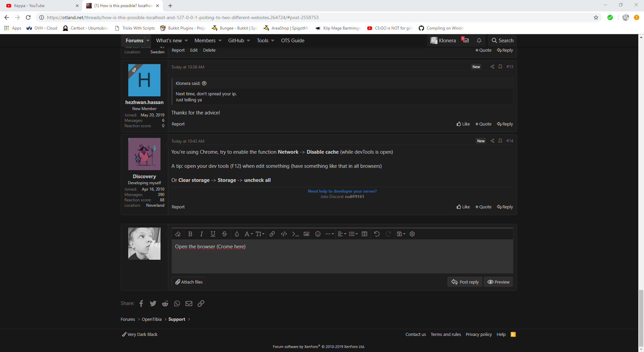Viewport: 644px width, 352px height.
Task: Open Discovery's profile avatar
Action: click(x=144, y=154)
